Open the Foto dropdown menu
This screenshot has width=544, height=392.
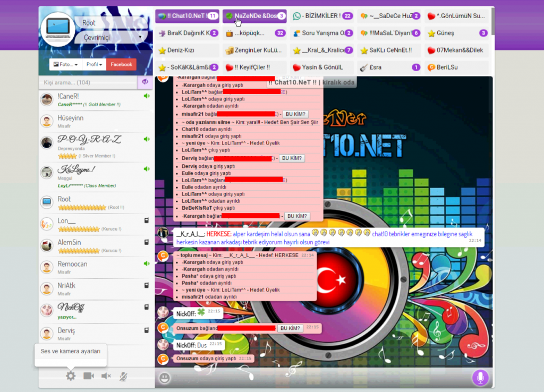click(65, 64)
